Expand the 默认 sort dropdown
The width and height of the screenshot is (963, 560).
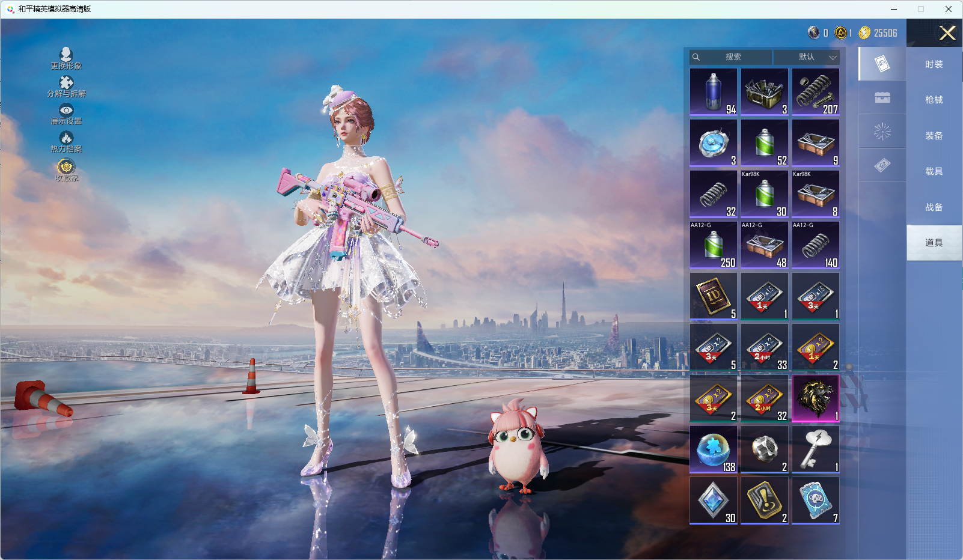pos(806,57)
